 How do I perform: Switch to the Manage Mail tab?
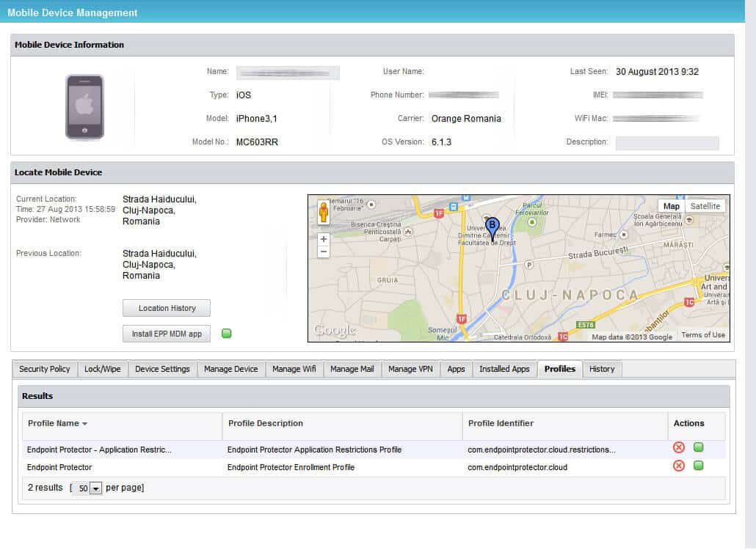pos(352,369)
